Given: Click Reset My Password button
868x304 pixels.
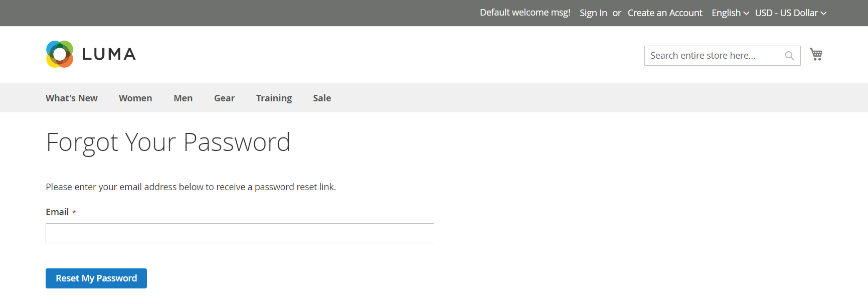Looking at the screenshot, I should 96,278.
